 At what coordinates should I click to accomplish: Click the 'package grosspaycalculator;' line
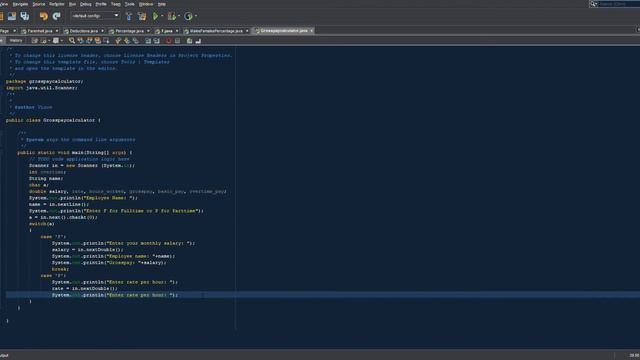point(44,81)
